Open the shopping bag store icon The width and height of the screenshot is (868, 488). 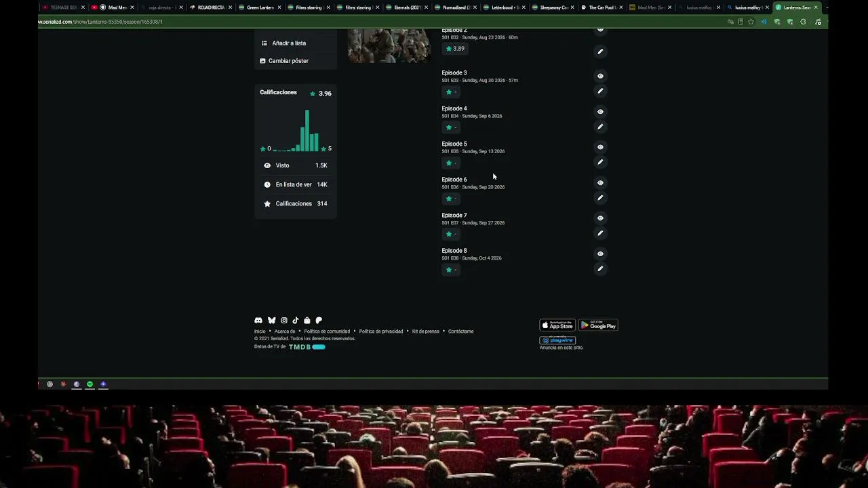307,321
